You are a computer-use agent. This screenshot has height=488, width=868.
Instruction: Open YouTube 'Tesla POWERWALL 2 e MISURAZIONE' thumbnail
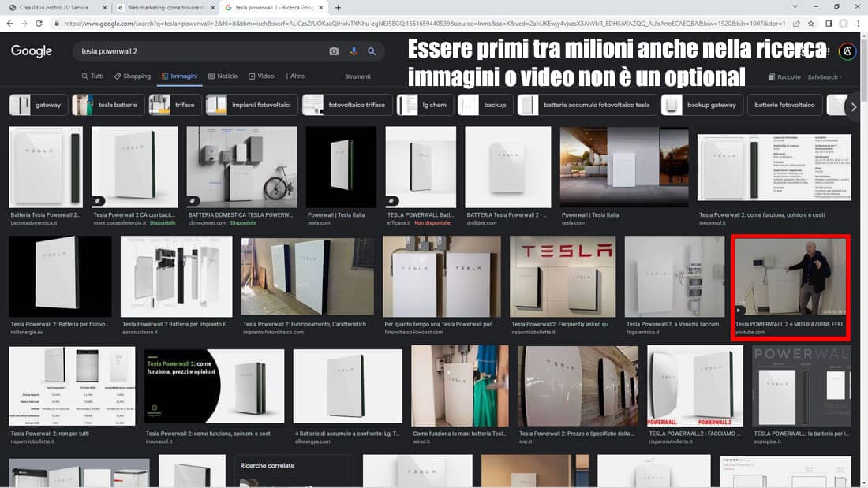coord(791,279)
